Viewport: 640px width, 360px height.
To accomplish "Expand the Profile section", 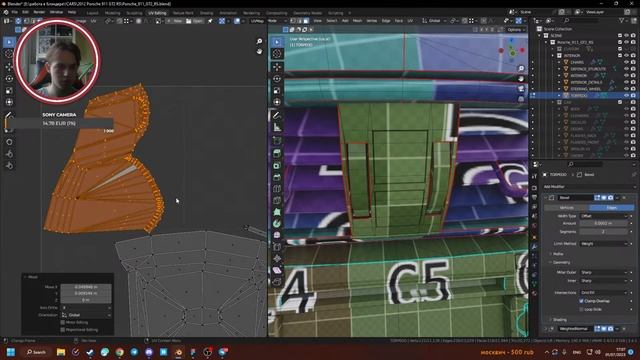I will [558, 254].
